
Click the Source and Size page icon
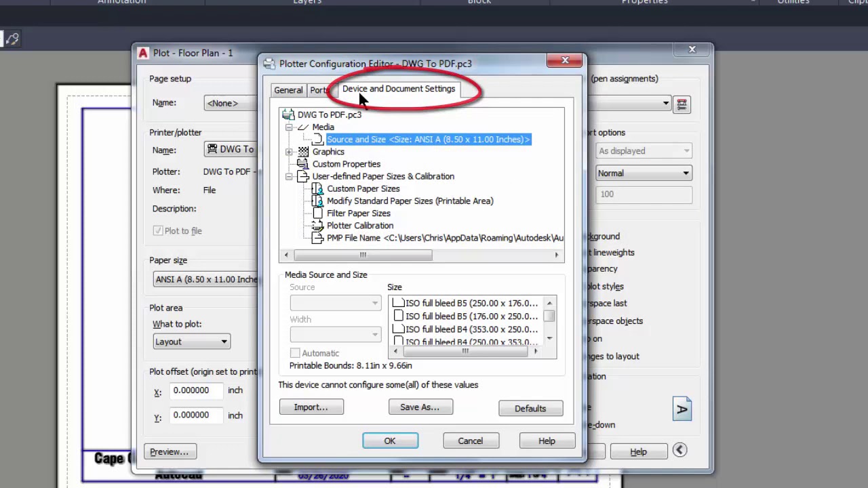317,140
